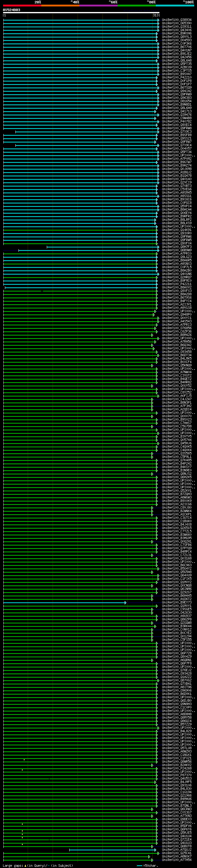Select label UniRef100_Q39476
197x868 pixels.
[x=177, y=115]
